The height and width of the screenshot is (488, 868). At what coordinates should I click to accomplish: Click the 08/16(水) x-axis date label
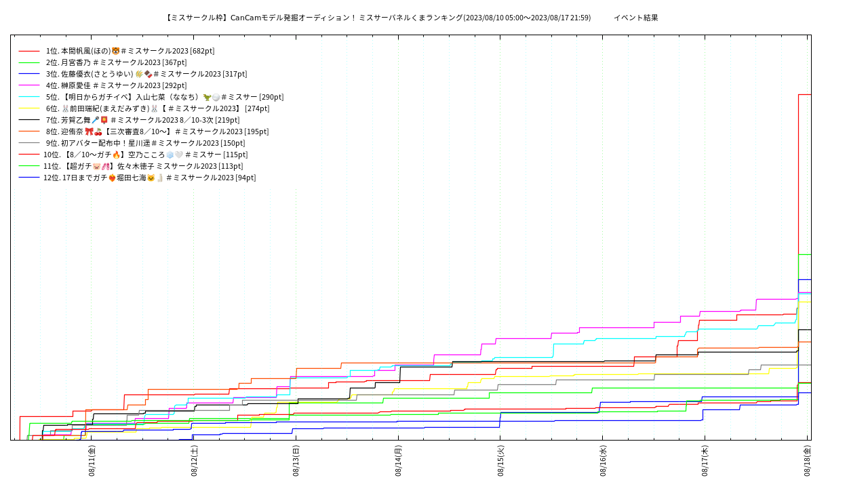coord(602,461)
